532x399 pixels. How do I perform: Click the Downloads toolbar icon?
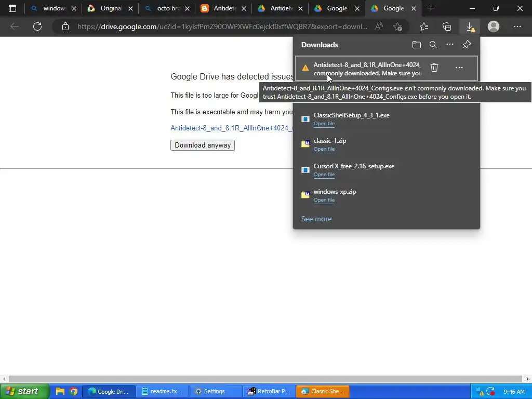point(470,26)
